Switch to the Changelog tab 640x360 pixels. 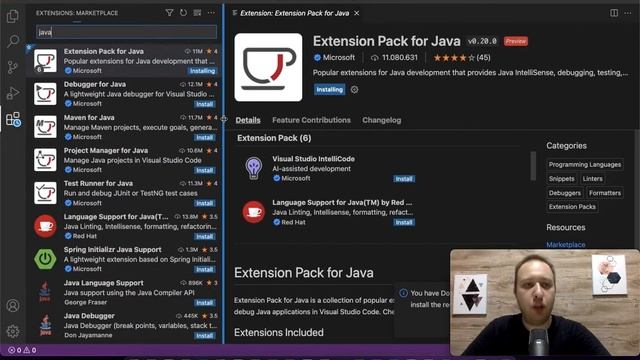(x=382, y=120)
